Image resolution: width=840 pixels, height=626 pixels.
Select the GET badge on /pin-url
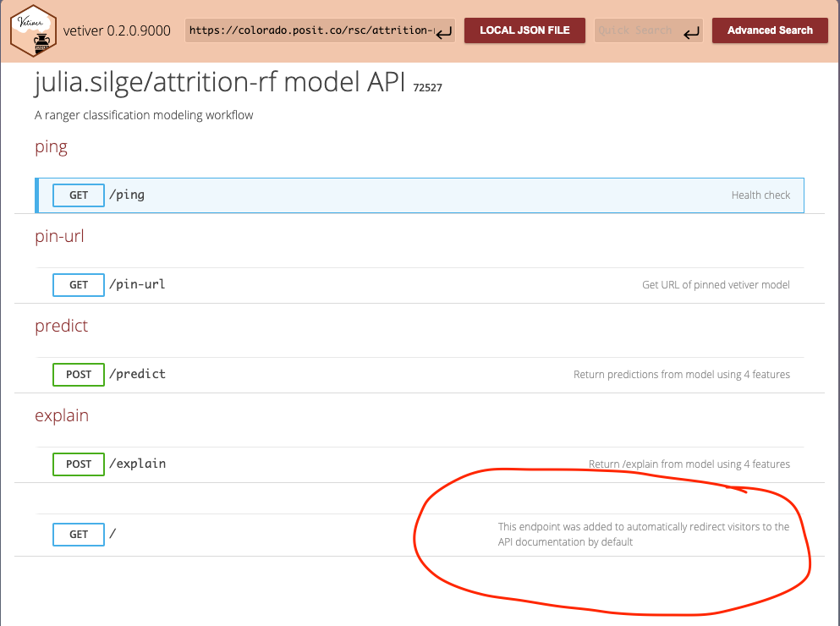pyautogui.click(x=78, y=284)
